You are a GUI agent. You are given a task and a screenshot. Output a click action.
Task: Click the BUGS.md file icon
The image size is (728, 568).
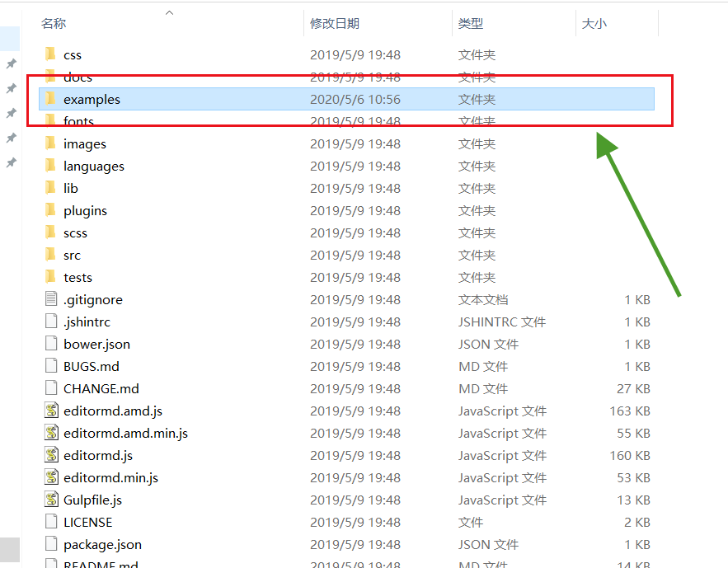pos(51,366)
